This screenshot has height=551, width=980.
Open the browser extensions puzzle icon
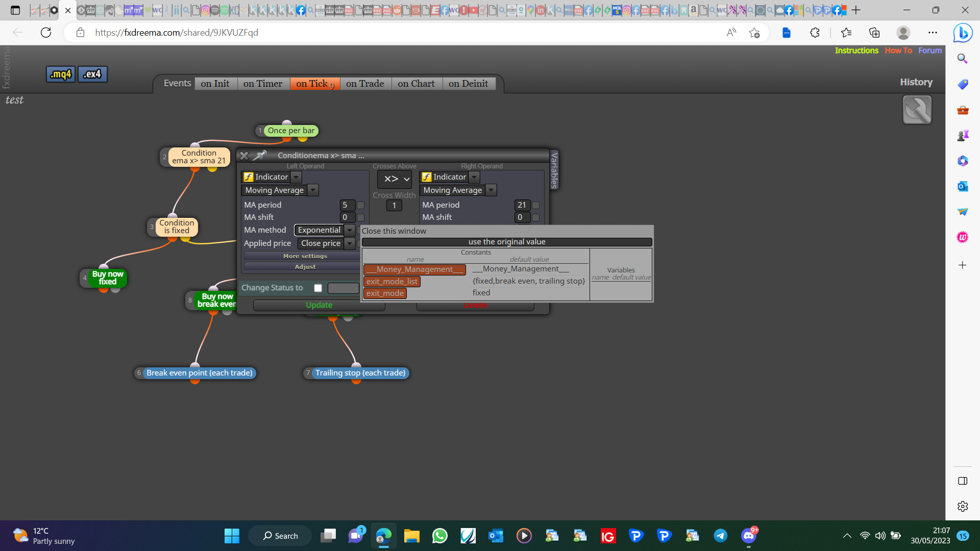815,33
